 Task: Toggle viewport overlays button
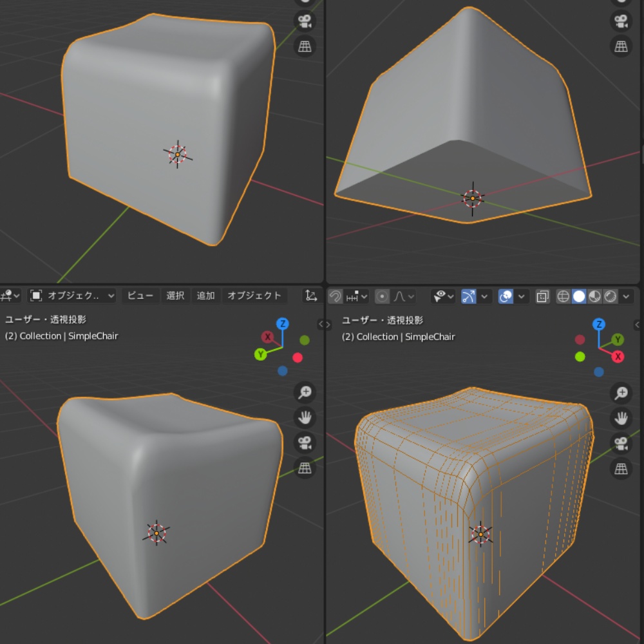(x=506, y=296)
